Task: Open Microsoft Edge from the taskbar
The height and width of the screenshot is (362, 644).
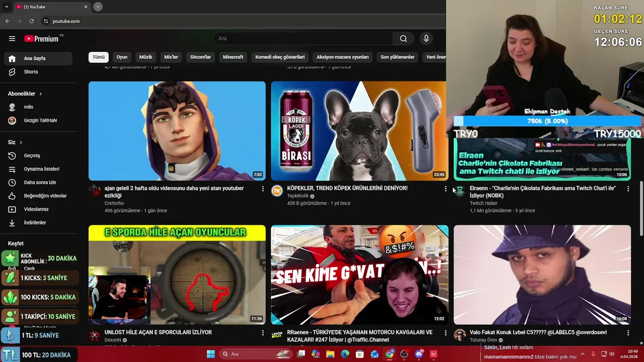Action: (x=345, y=354)
